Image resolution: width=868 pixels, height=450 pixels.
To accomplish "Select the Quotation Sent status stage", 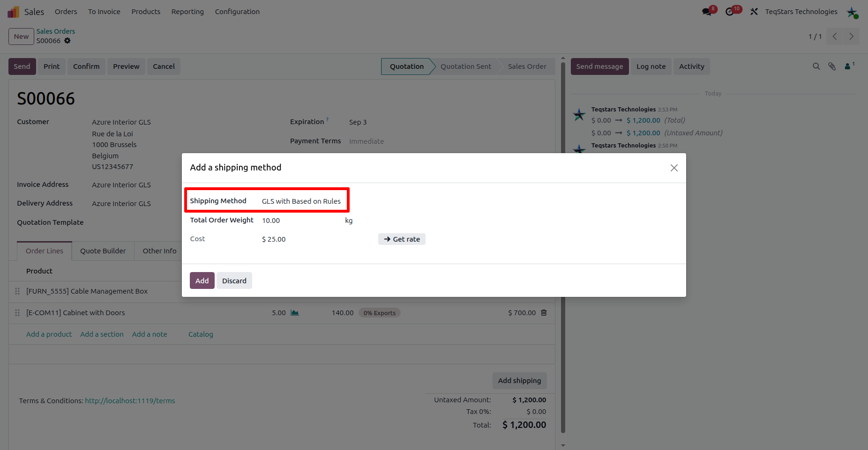I will [x=465, y=66].
